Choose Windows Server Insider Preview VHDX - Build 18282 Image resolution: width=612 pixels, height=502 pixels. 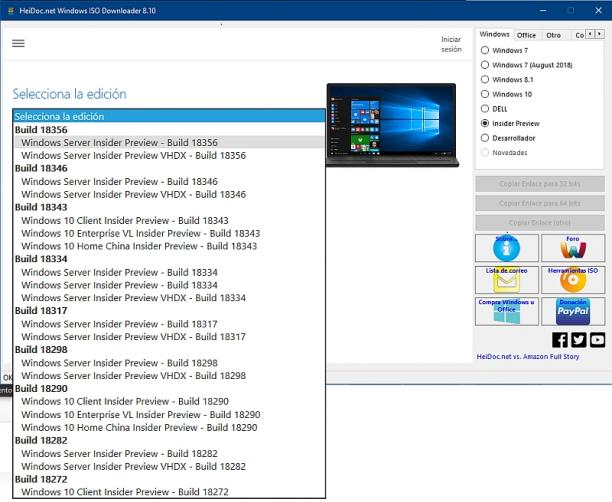pos(169,466)
